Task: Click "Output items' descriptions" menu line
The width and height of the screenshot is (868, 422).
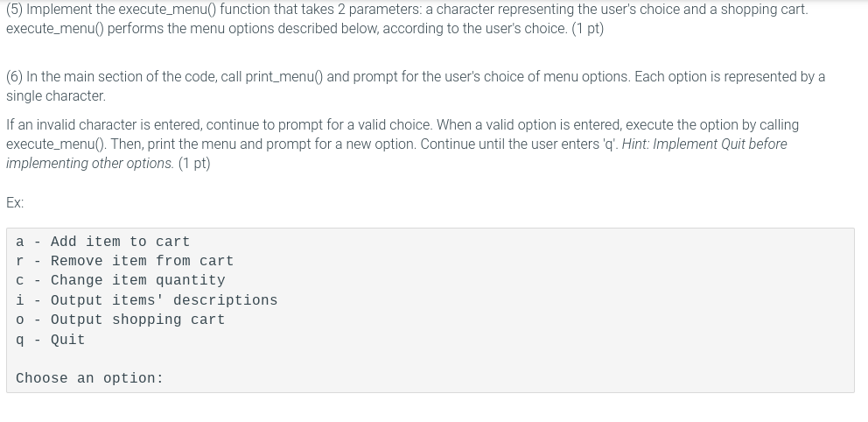Action: pos(164,300)
